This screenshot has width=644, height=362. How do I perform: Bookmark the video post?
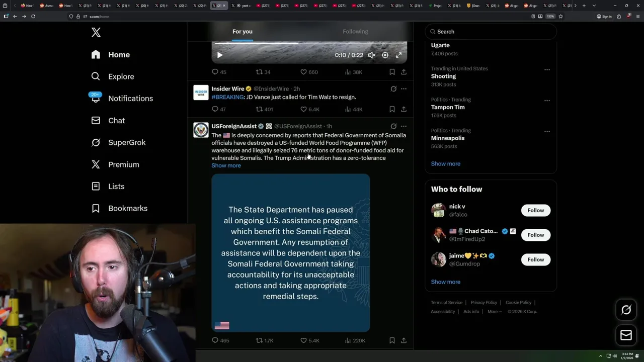392,72
